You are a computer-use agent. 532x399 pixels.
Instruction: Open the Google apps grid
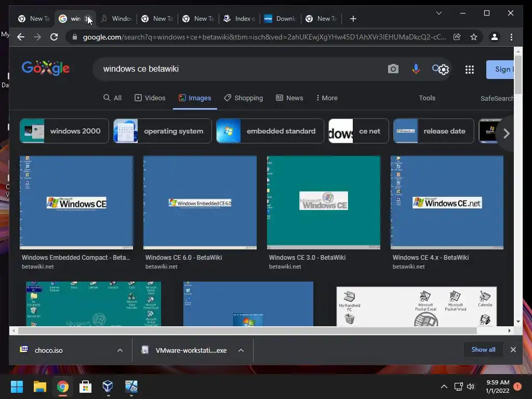point(469,70)
